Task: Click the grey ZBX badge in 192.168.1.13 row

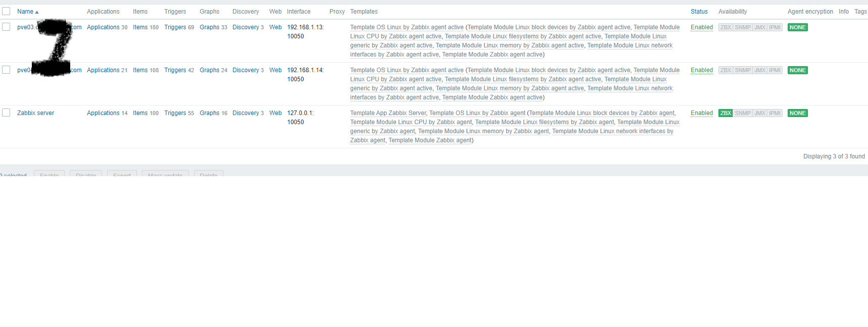Action: 726,27
